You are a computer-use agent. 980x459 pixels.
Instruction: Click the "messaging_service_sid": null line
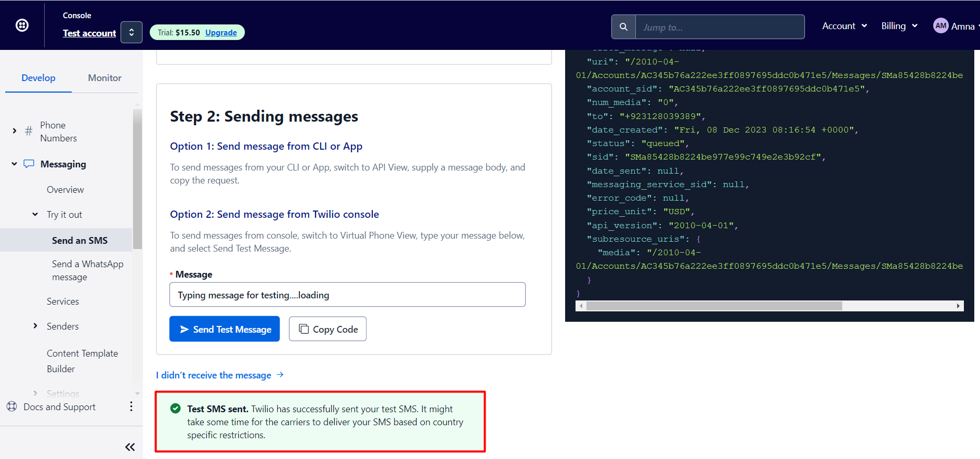(x=668, y=185)
